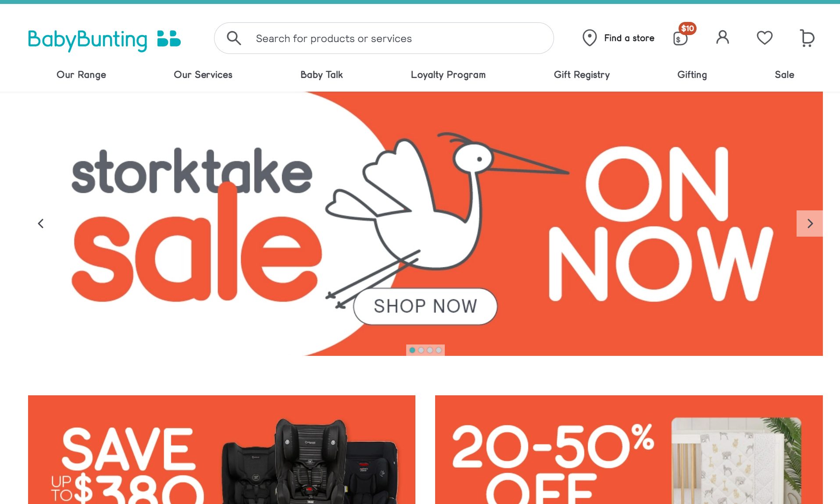
Task: Open the wishlist heart icon
Action: (x=765, y=38)
